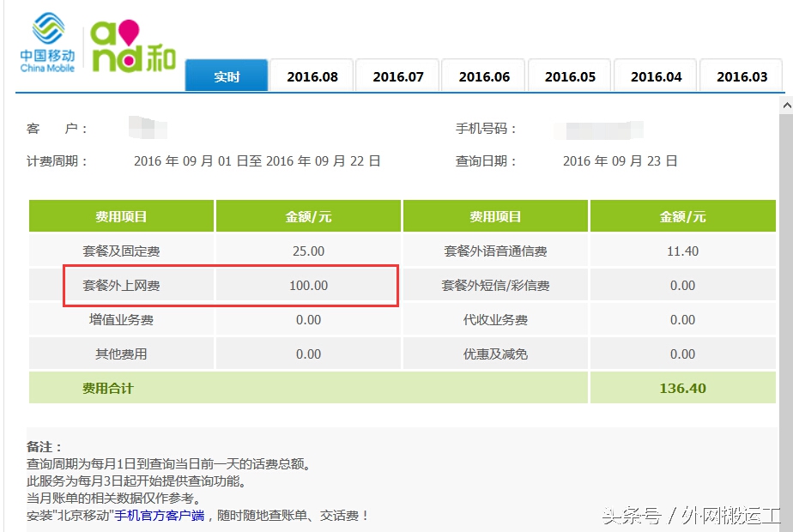Click the highlighted 套餐外上网费 row

click(x=120, y=285)
